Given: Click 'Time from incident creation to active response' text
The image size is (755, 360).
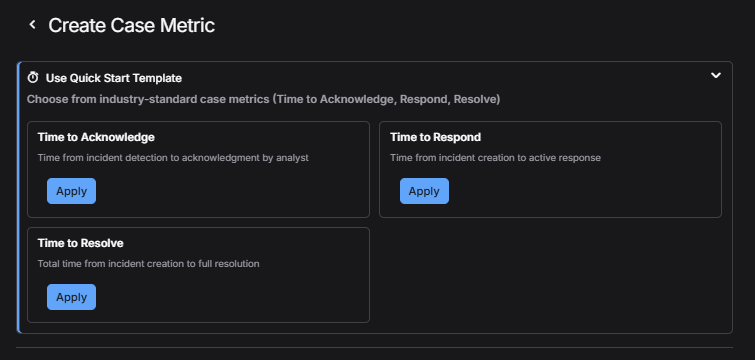Looking at the screenshot, I should coord(495,158).
